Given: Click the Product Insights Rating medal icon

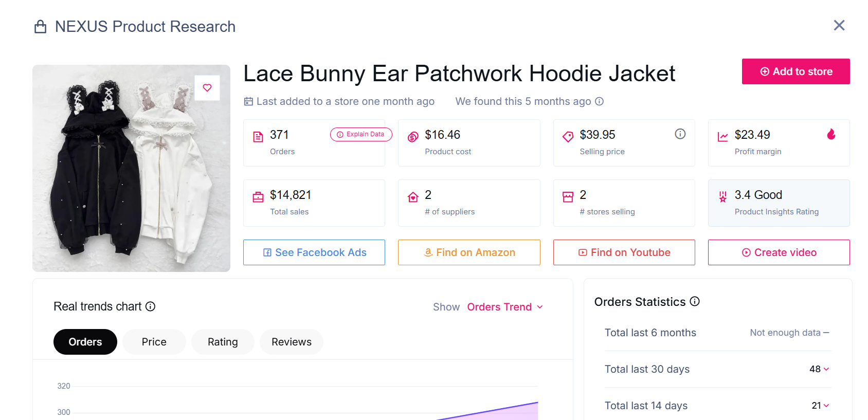Looking at the screenshot, I should point(722,197).
